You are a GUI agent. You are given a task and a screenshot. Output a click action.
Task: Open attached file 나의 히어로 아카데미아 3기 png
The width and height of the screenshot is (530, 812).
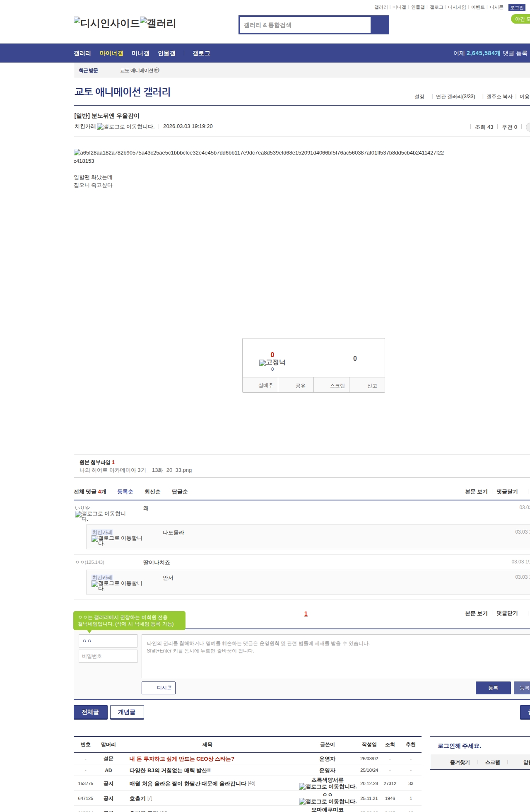tap(136, 470)
